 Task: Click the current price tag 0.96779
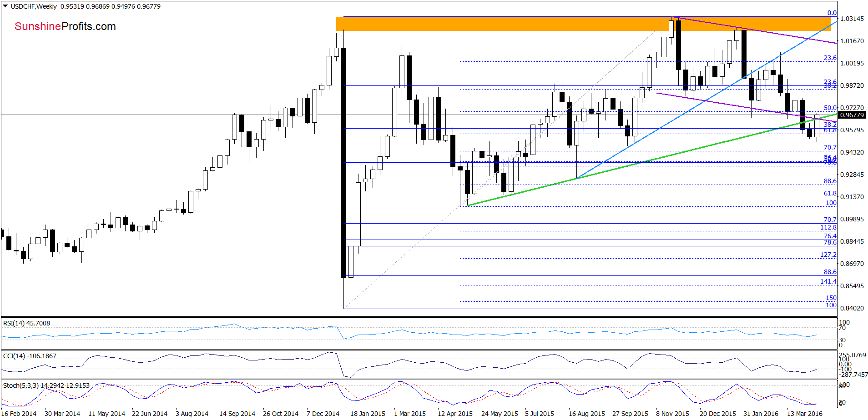click(852, 115)
